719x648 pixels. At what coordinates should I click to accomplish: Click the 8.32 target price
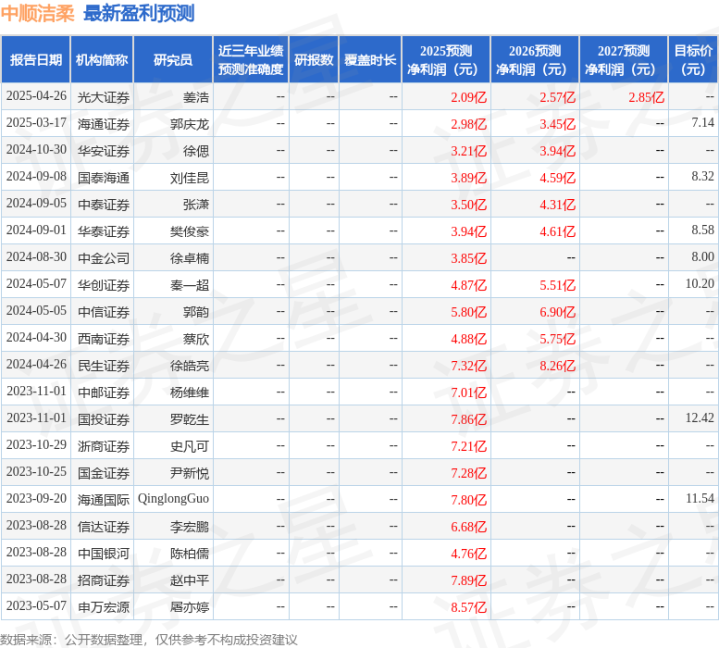click(702, 176)
